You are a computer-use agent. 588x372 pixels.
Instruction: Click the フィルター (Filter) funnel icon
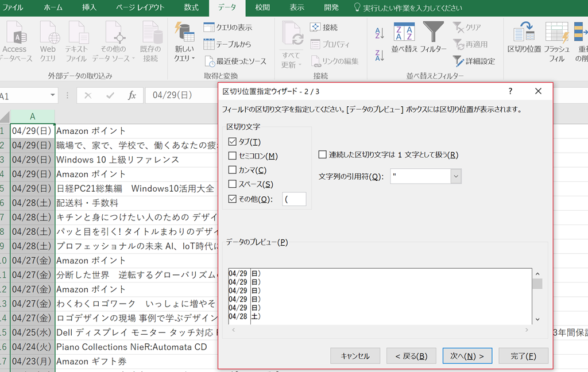pyautogui.click(x=433, y=32)
